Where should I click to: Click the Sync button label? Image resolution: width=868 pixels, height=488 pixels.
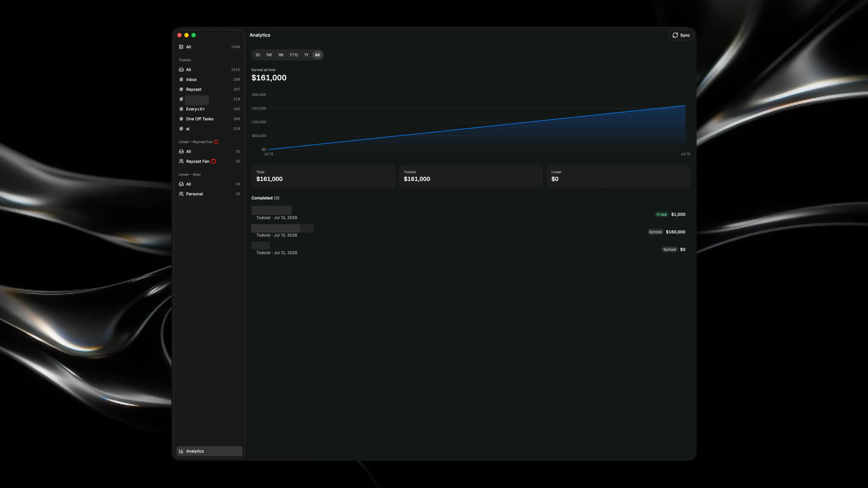pos(685,35)
